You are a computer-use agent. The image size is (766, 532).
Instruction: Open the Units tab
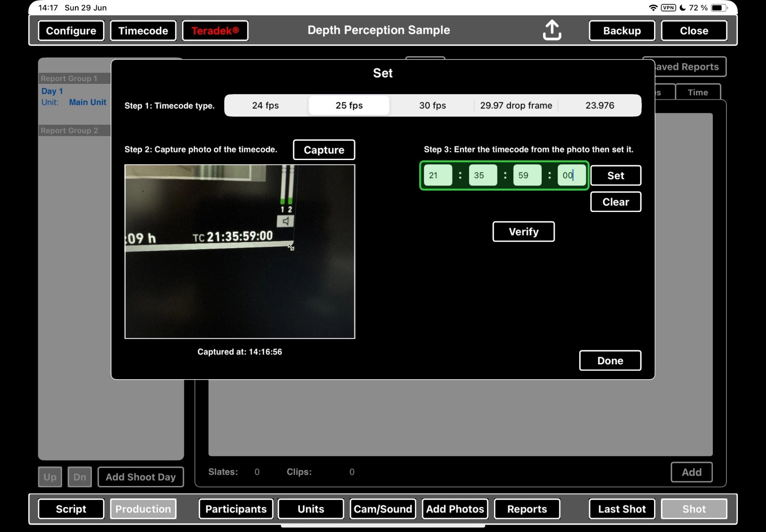[311, 509]
